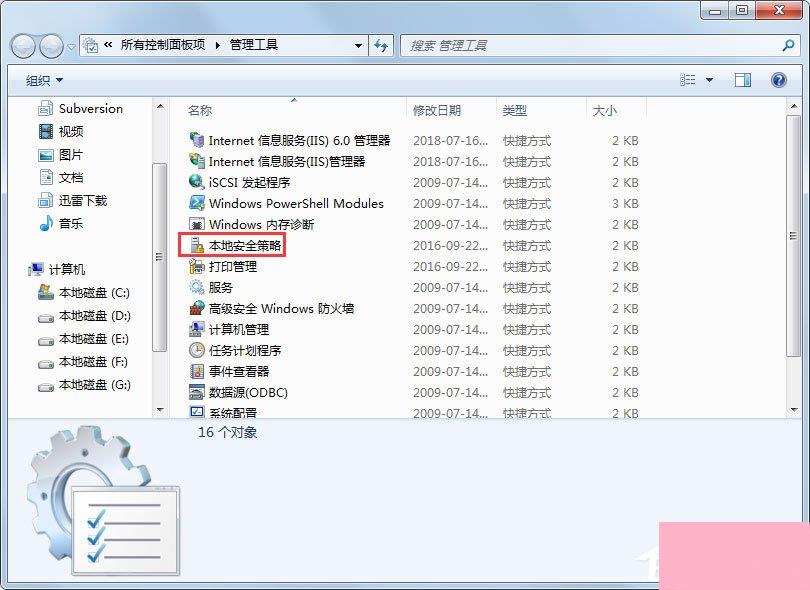
Task: Click the file list scroll down arrow
Action: pos(793,410)
